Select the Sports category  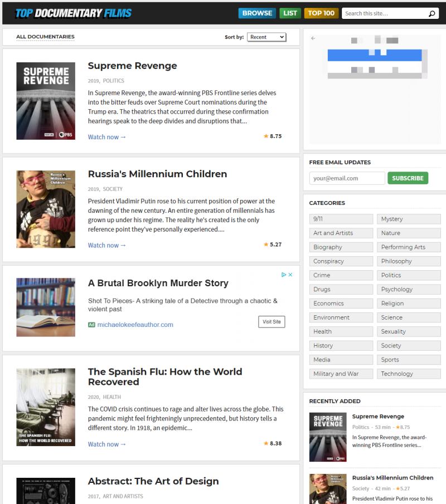[409, 360]
